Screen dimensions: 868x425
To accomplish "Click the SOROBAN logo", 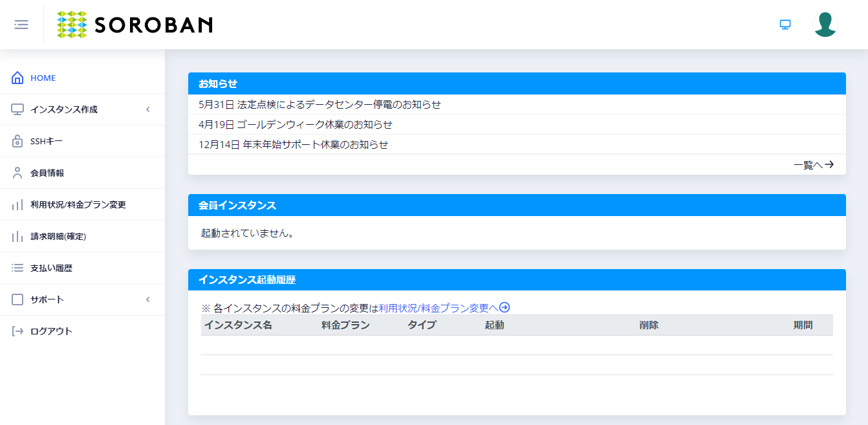I will (135, 25).
